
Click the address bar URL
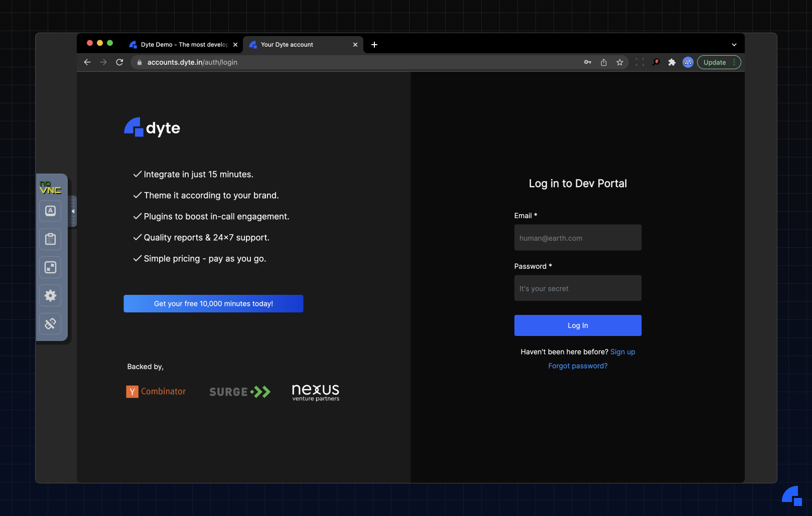click(x=192, y=62)
